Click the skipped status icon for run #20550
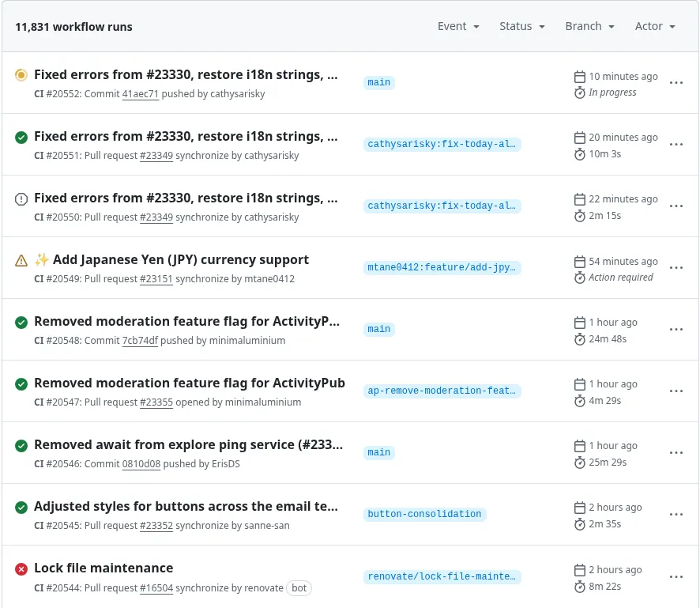Viewport: 700px width, 608px height. (21, 199)
